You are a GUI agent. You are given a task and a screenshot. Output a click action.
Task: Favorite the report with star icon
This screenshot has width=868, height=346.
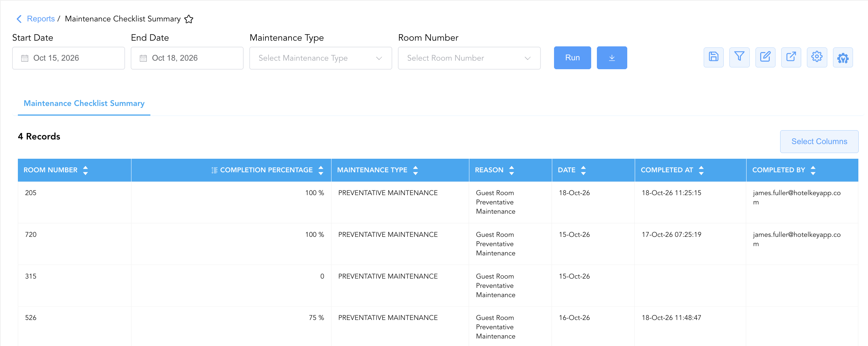tap(189, 19)
